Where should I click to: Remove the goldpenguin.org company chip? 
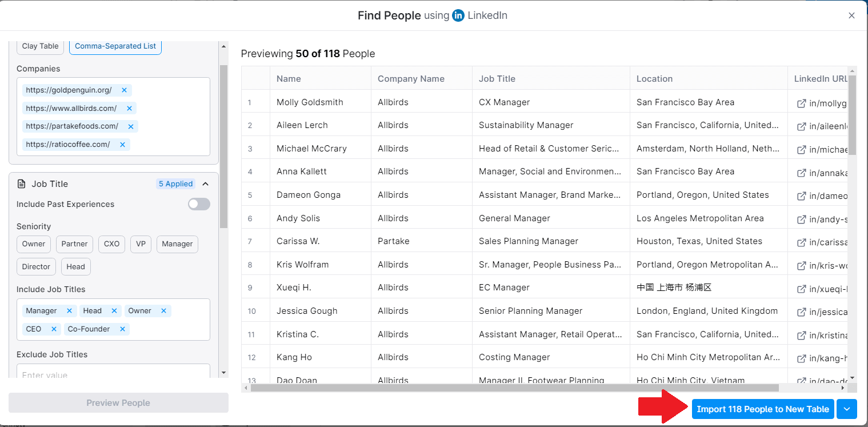point(124,90)
